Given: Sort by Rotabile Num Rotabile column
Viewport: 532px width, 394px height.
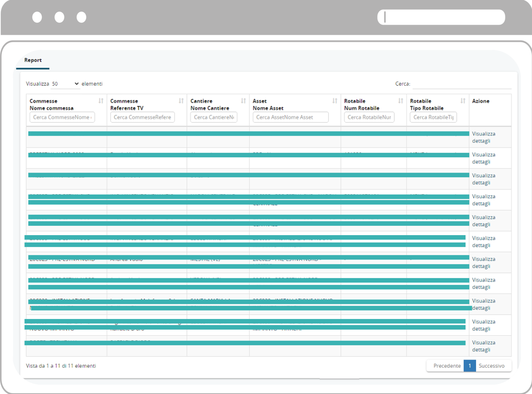Looking at the screenshot, I should [x=401, y=101].
